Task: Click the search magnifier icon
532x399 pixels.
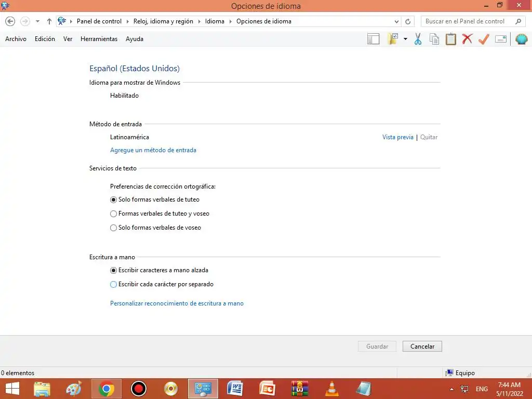Action: click(x=518, y=21)
